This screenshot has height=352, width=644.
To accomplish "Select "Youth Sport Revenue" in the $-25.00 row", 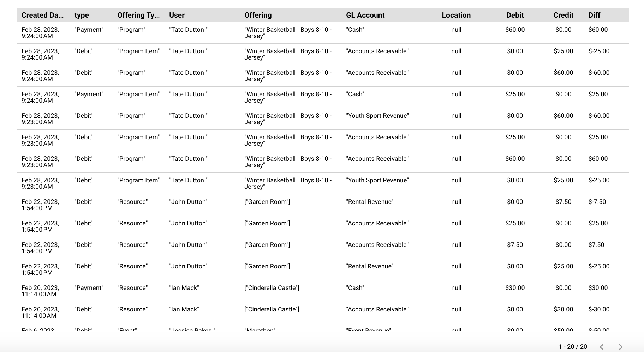I will click(377, 180).
